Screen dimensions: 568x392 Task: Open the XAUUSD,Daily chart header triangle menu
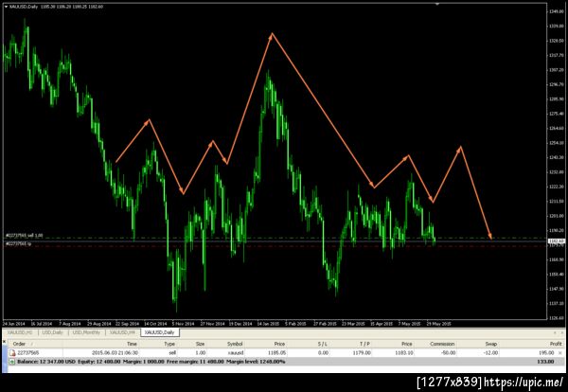(x=6, y=7)
